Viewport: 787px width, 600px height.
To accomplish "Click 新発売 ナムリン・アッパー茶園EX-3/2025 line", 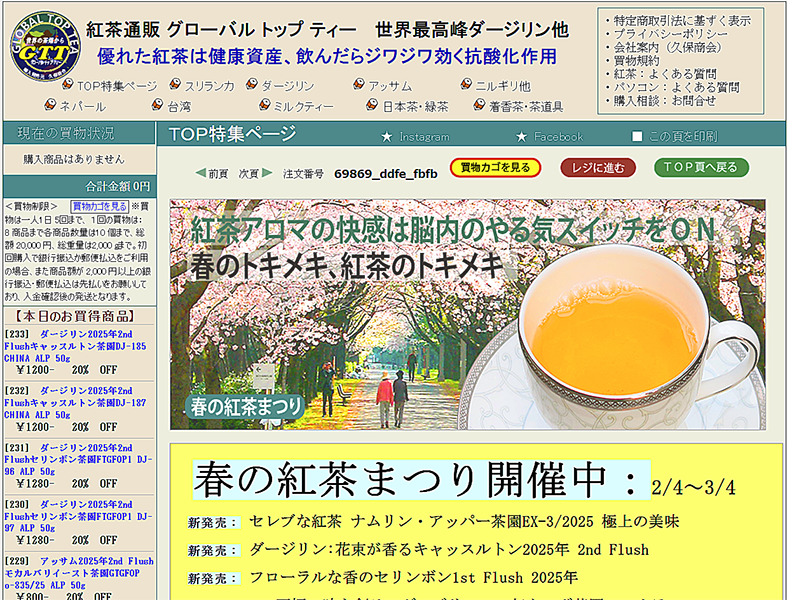I will click(464, 521).
